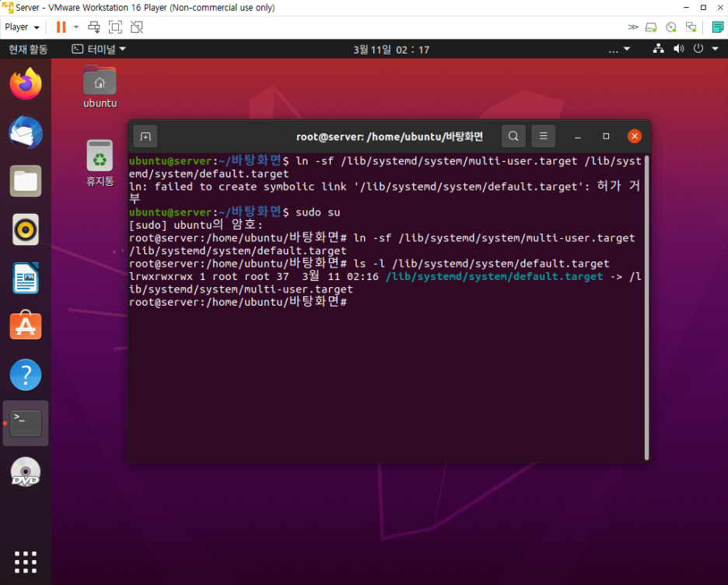
Task: Open the VMware notes panel icon
Action: pos(717,27)
